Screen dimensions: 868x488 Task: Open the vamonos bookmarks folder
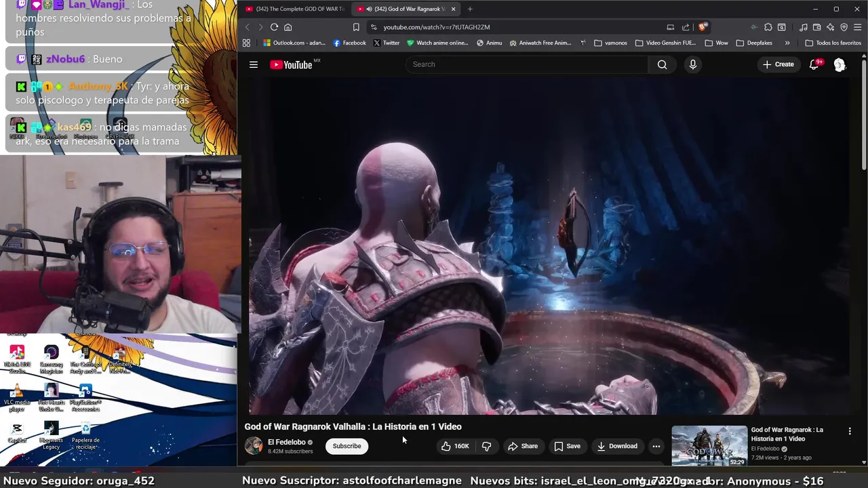click(610, 43)
